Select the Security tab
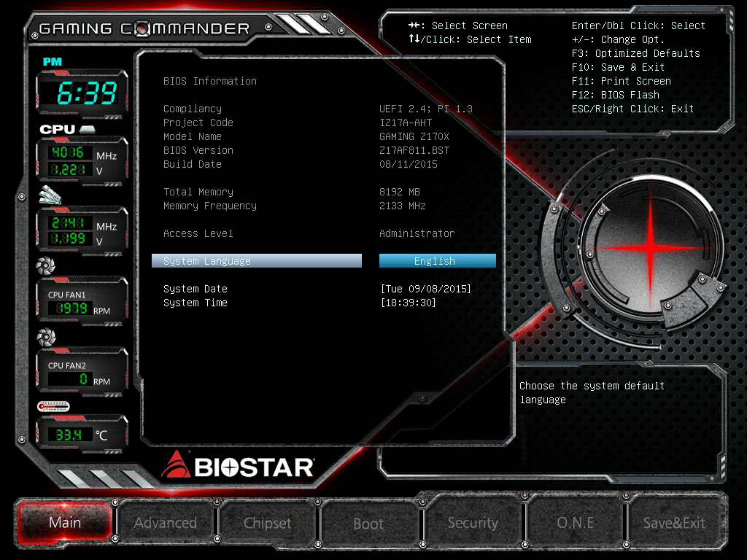The width and height of the screenshot is (747, 560). [473, 522]
